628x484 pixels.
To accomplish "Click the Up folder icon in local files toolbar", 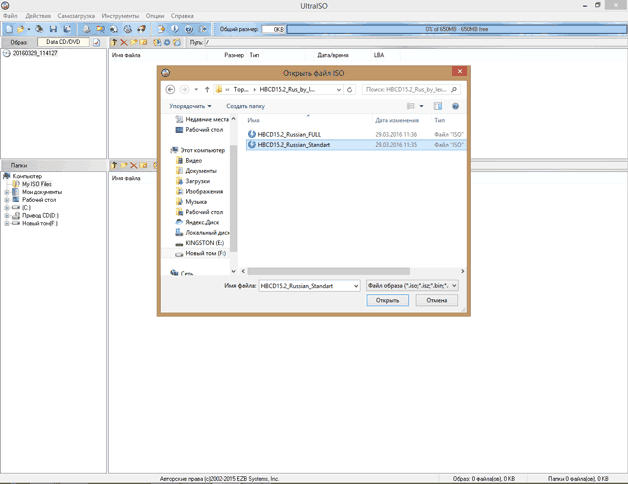I will point(114,165).
